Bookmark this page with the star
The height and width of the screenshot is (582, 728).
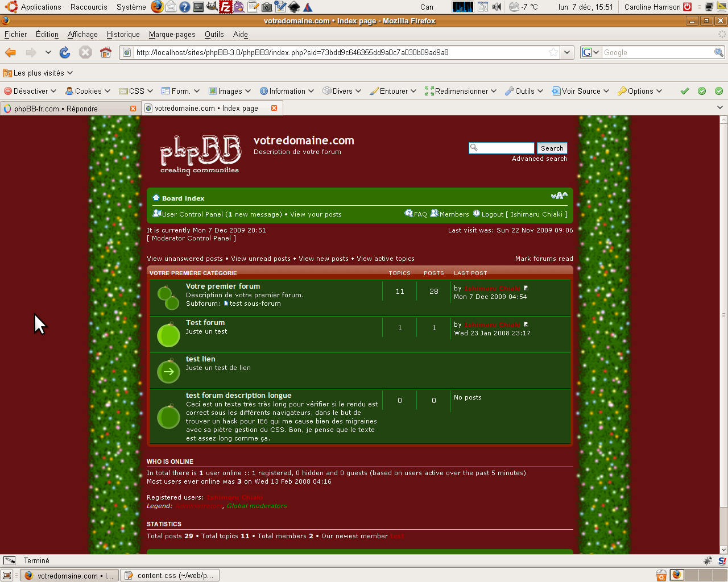point(553,52)
